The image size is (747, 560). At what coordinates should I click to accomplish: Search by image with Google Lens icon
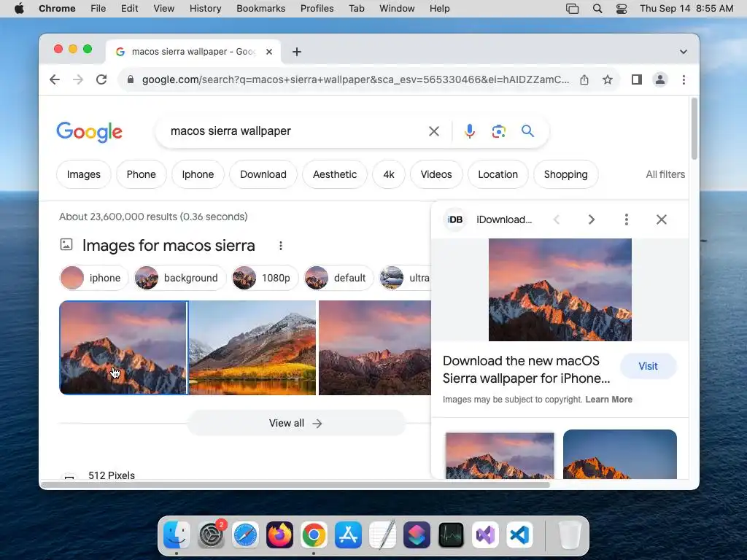pyautogui.click(x=498, y=131)
